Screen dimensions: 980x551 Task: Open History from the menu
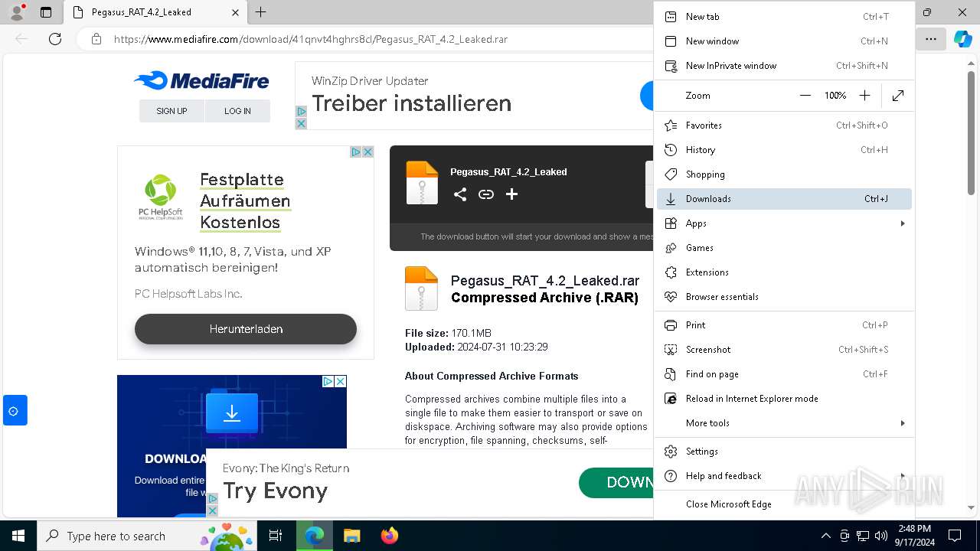[784, 150]
